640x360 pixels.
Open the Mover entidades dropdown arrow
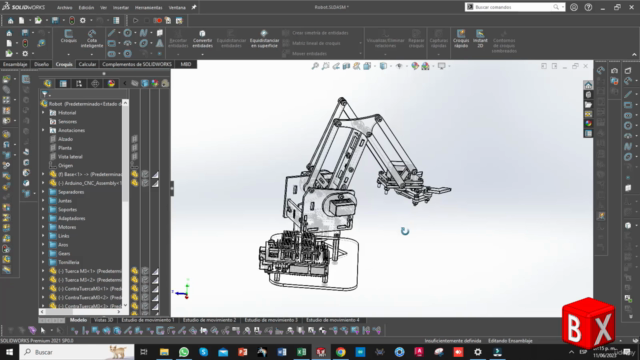pos(360,54)
